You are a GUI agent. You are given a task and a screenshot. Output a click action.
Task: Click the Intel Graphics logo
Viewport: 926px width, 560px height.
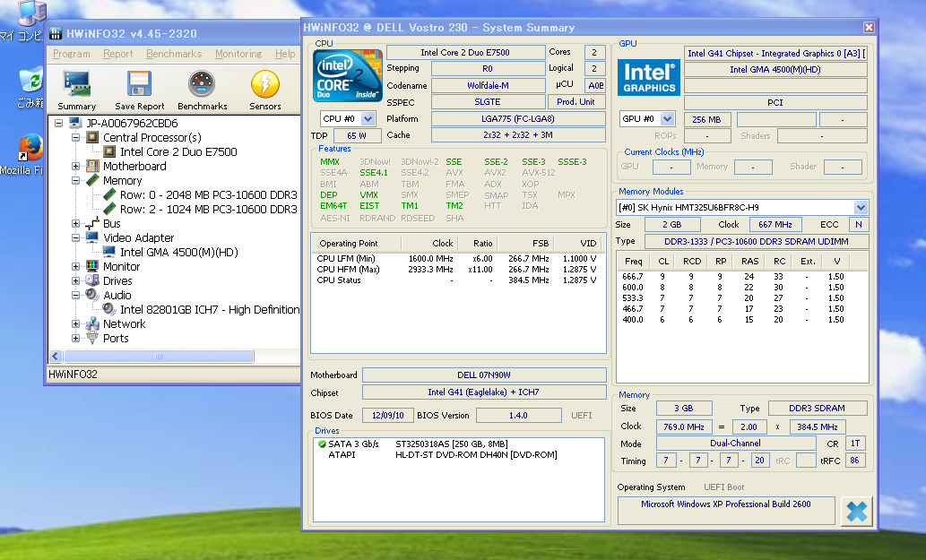649,77
